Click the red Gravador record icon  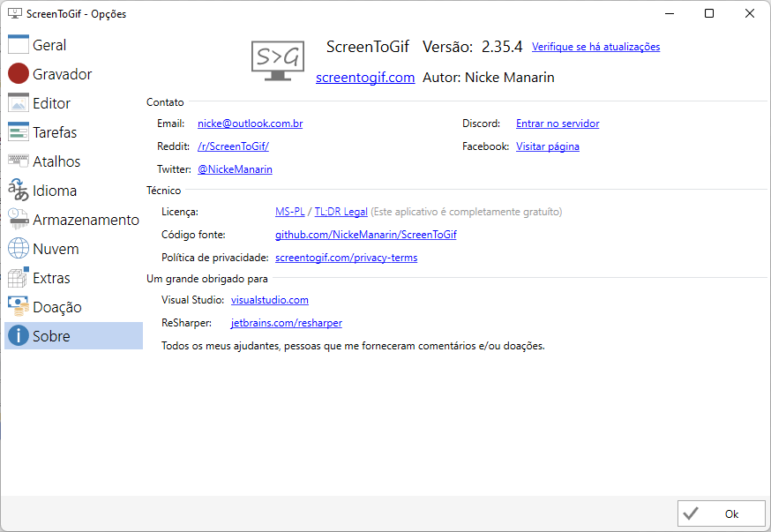point(19,73)
